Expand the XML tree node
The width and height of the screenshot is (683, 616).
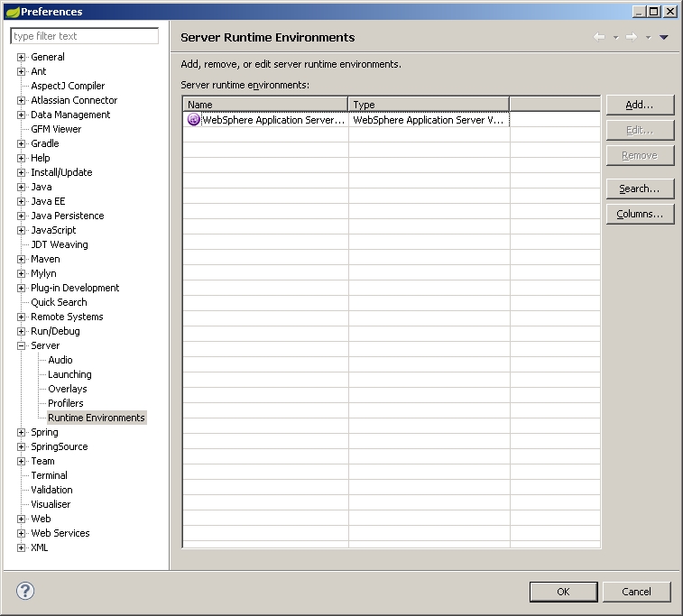click(x=21, y=547)
